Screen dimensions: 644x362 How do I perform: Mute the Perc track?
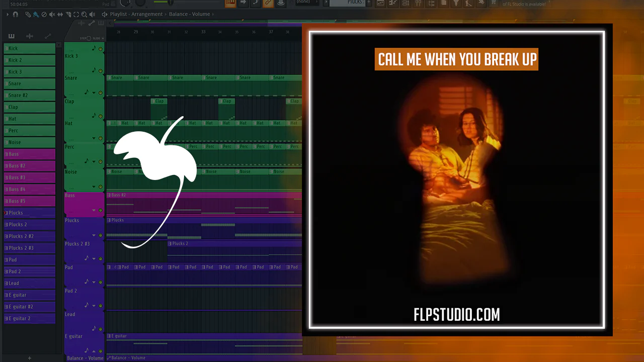(101, 162)
